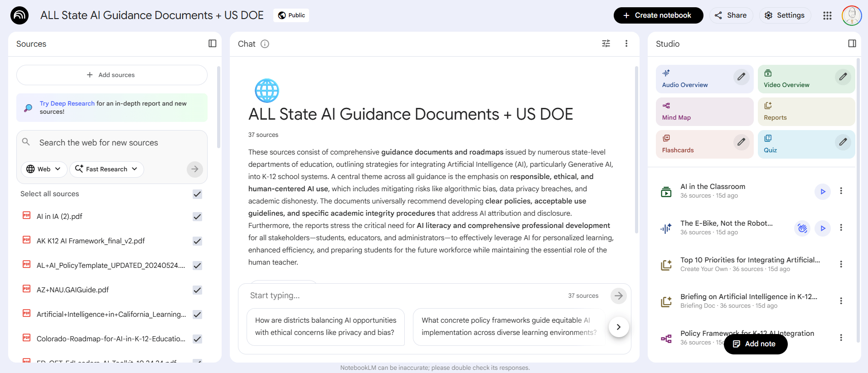Generate a Mind Map
This screenshot has height=373, width=868.
[x=705, y=111]
